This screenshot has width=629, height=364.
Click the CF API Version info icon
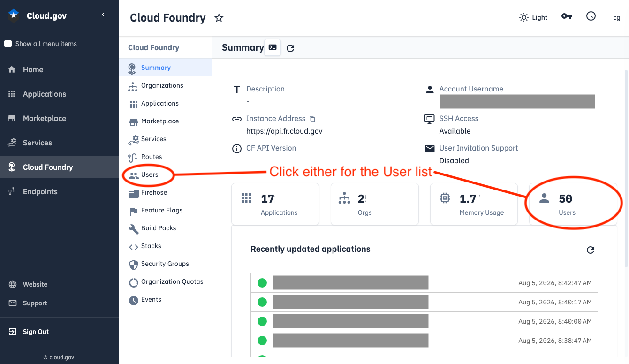[x=237, y=149]
